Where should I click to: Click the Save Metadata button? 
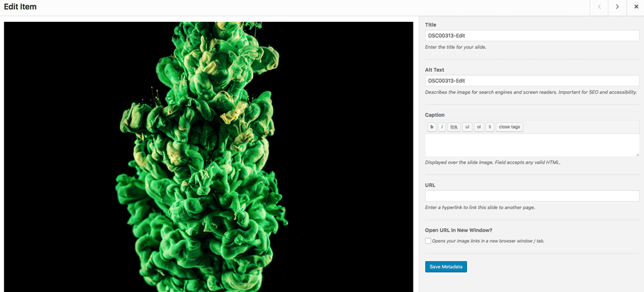(446, 267)
